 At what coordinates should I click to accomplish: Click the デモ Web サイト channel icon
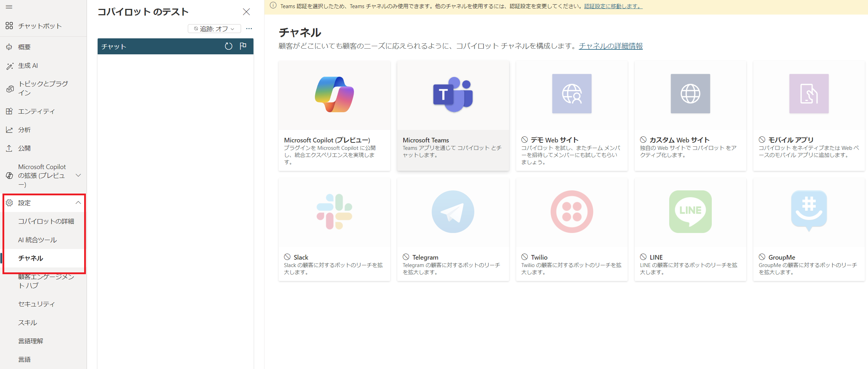click(x=572, y=94)
